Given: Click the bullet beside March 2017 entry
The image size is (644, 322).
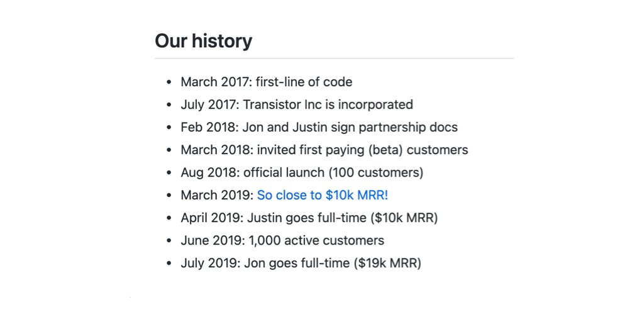Looking at the screenshot, I should [169, 82].
